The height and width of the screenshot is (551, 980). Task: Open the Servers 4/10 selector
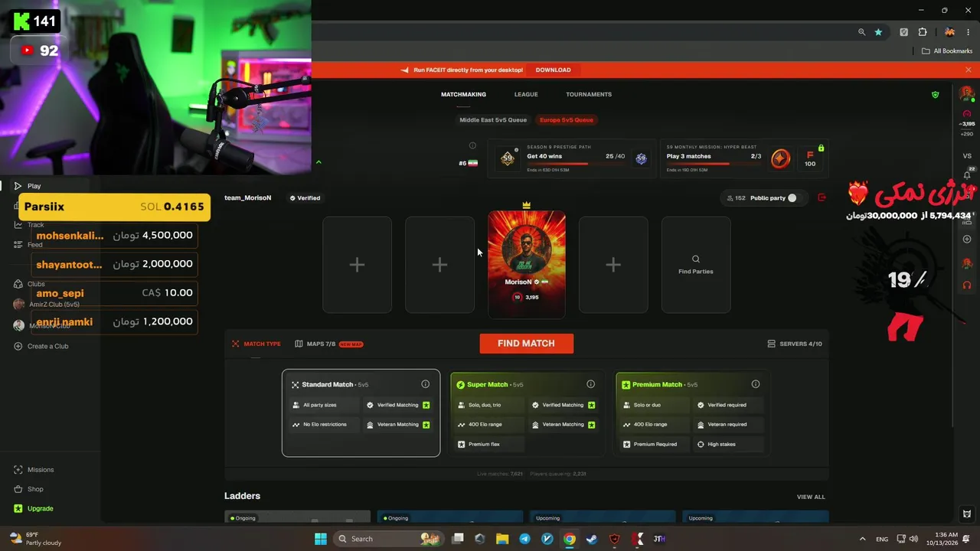[795, 344]
